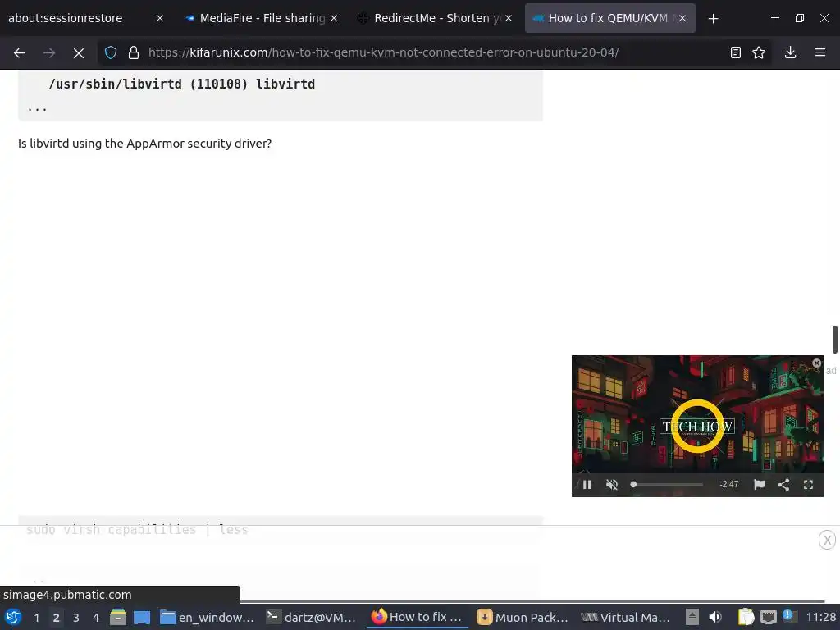Go back to the previous page
This screenshot has height=630, width=840.
click(x=20, y=52)
